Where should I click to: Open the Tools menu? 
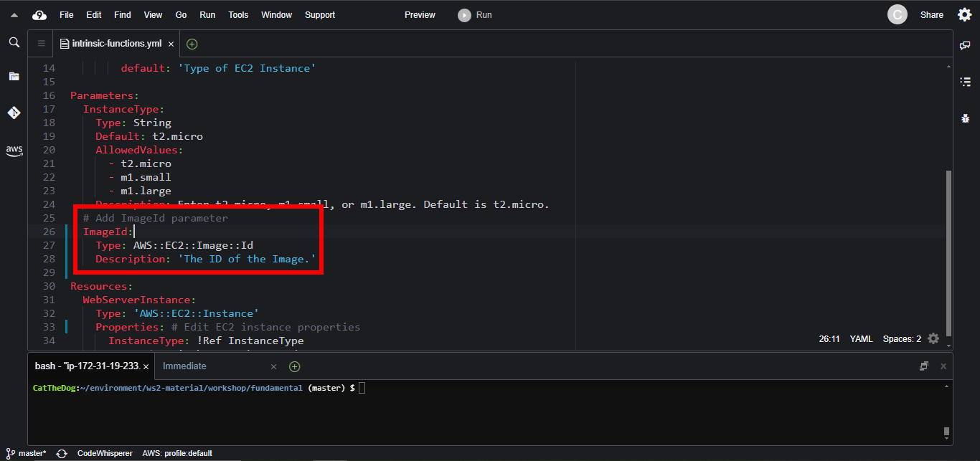(x=238, y=15)
